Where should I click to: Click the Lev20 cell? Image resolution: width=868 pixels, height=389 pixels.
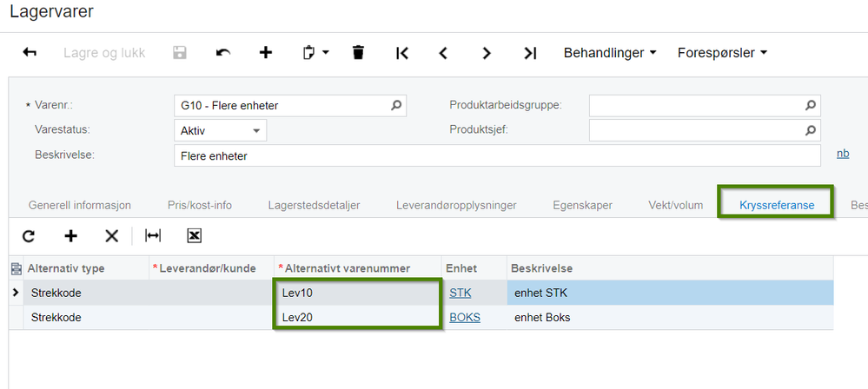click(358, 318)
